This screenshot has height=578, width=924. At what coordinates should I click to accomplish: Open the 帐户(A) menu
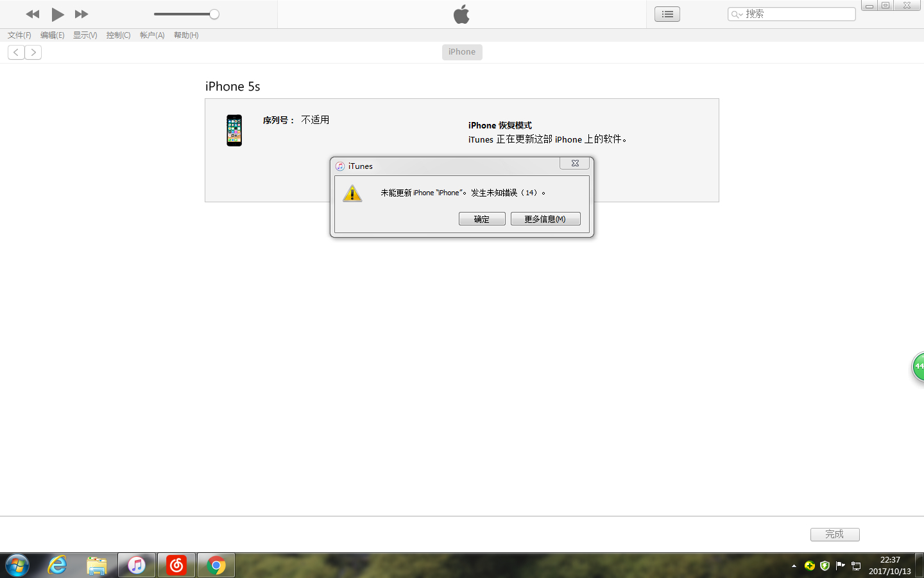(x=152, y=35)
